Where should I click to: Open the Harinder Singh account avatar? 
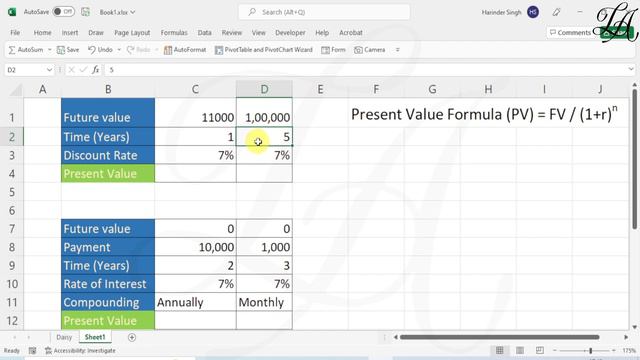533,12
